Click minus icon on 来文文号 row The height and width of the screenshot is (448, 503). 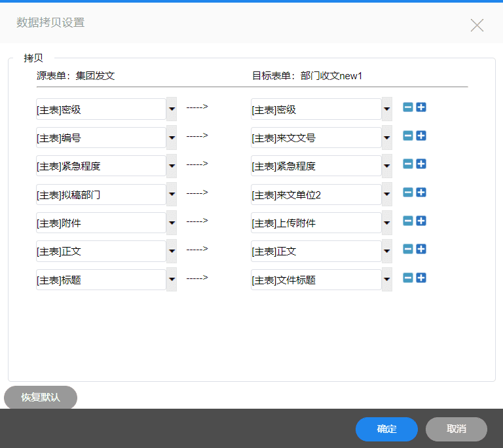point(408,136)
